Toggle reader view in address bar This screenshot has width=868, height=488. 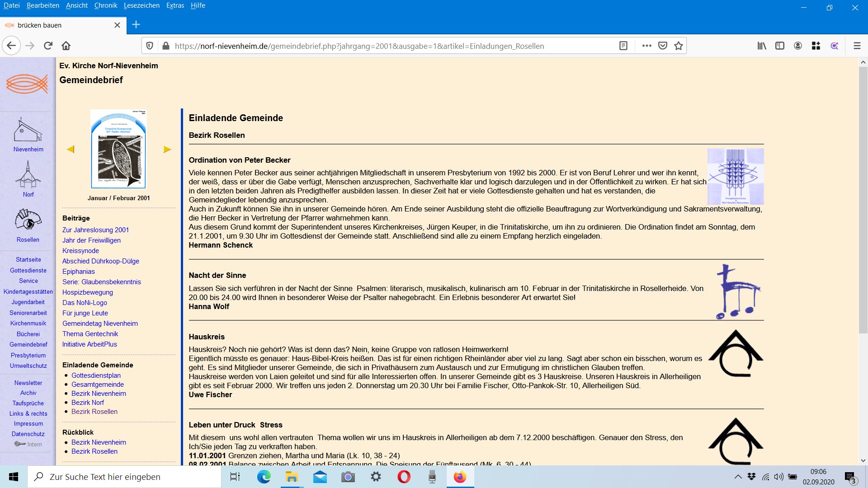tap(623, 46)
